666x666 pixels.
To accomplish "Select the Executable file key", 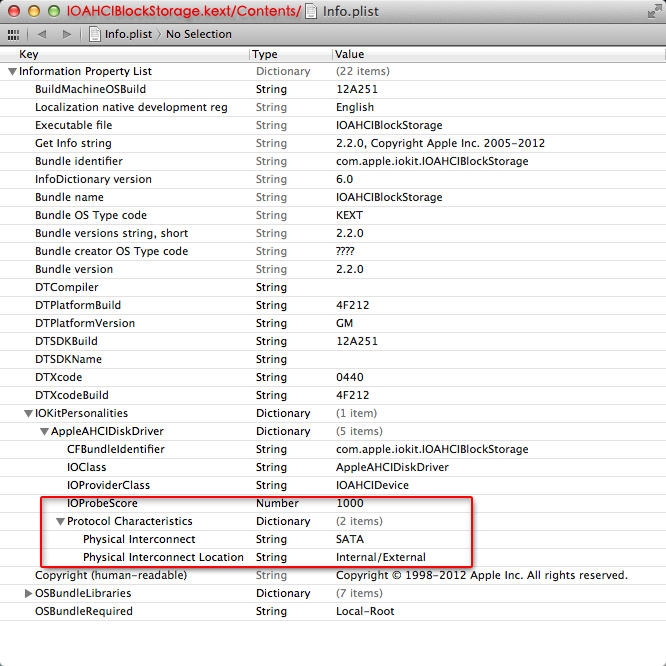I will point(73,125).
